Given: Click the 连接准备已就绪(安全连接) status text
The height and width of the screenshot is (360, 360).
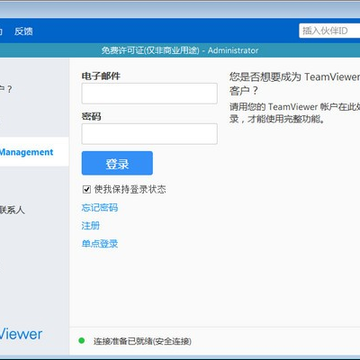Looking at the screenshot, I should click(142, 341).
